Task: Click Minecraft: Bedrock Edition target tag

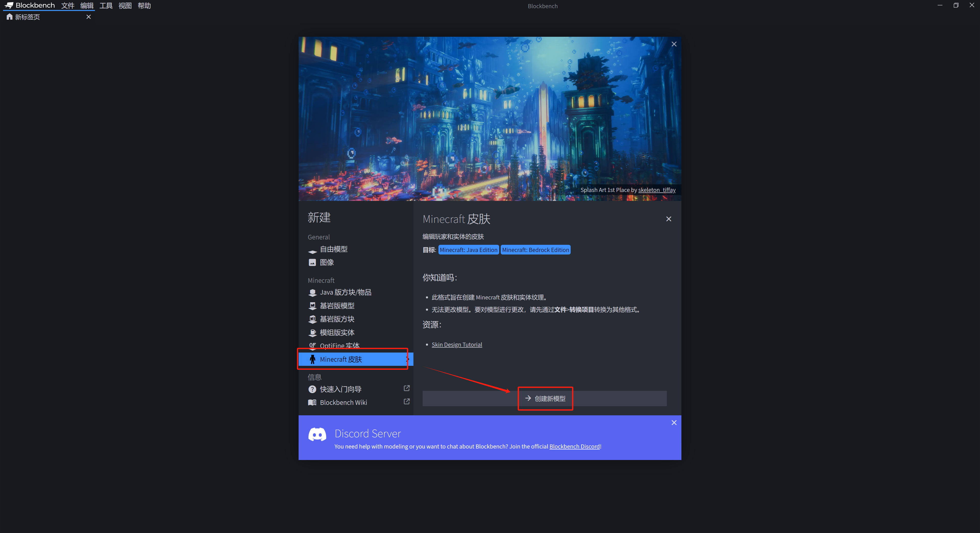Action: 535,250
